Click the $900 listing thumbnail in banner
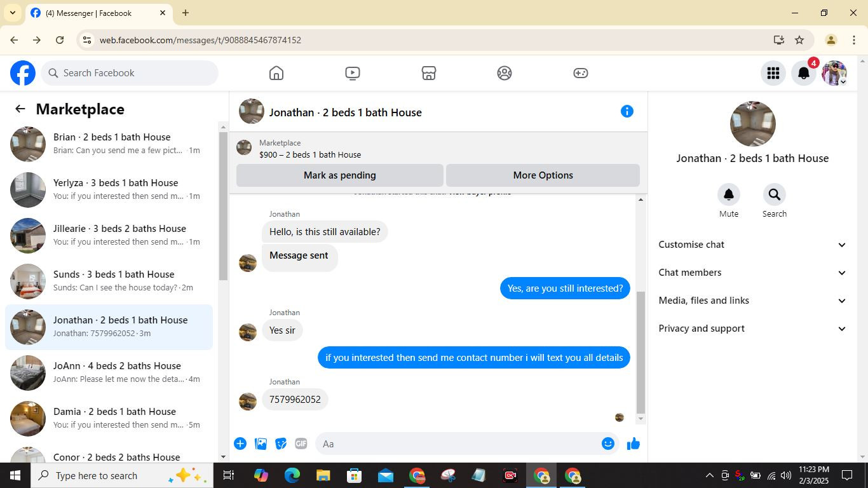Viewport: 868px width, 488px height. [244, 148]
